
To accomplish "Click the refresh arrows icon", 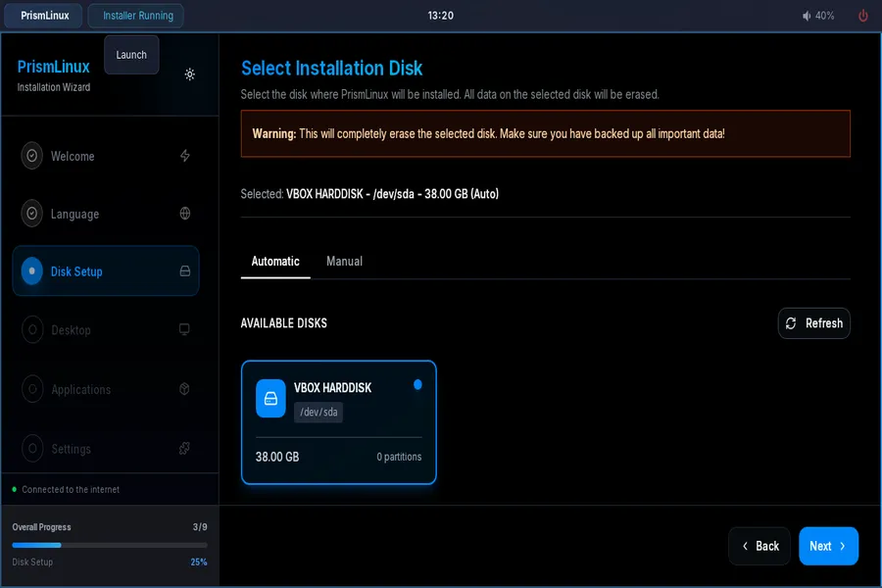I will [x=790, y=323].
